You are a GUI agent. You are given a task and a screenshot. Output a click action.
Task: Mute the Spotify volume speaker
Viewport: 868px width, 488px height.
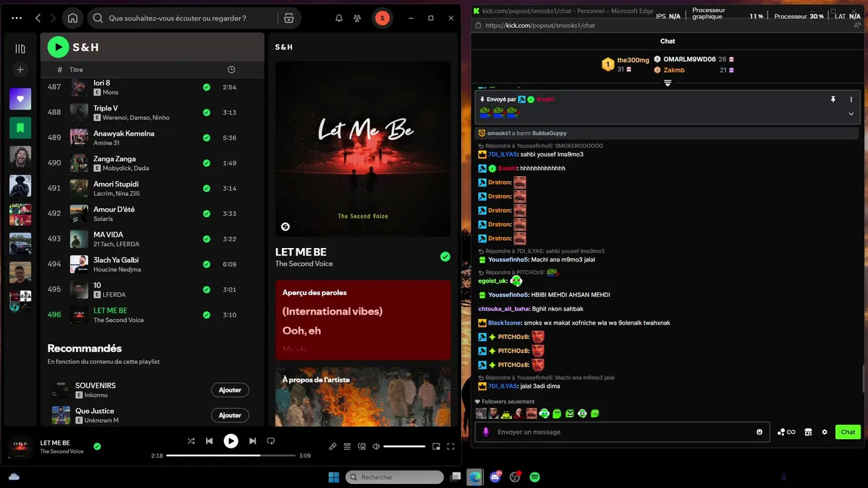click(376, 447)
